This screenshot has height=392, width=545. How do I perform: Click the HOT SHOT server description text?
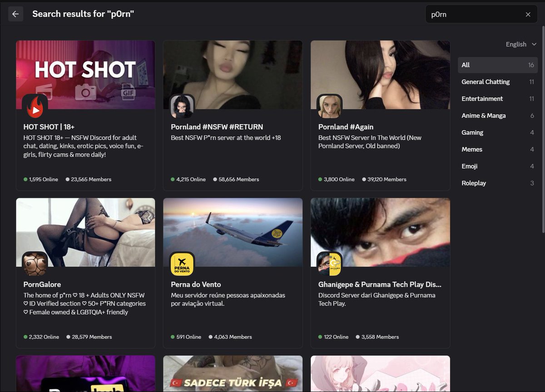[84, 146]
